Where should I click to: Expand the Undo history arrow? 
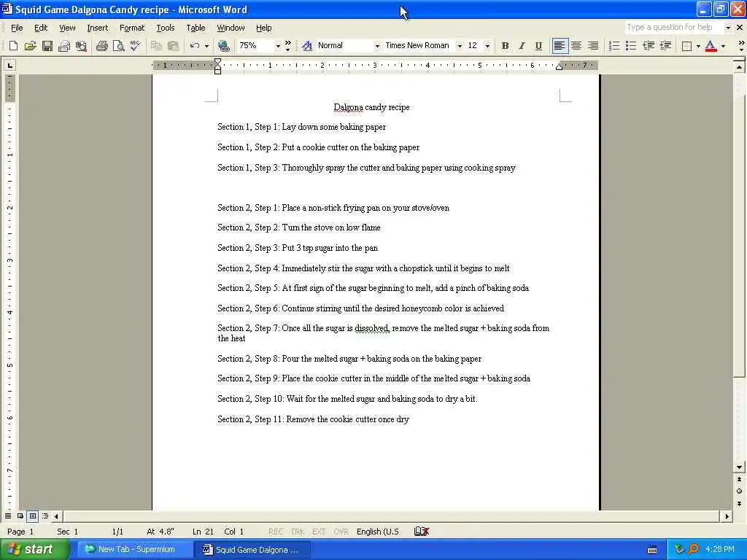coord(206,46)
